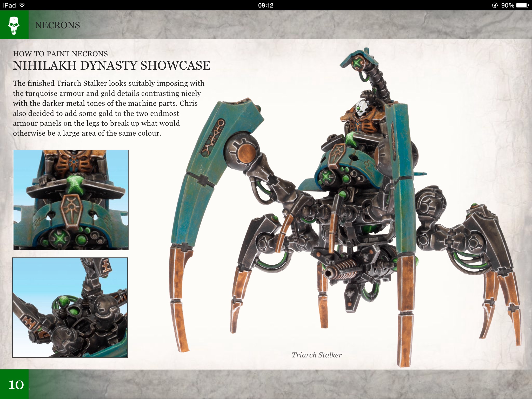Tap the 90% battery percentage text
The height and width of the screenshot is (399, 532).
tap(508, 5)
